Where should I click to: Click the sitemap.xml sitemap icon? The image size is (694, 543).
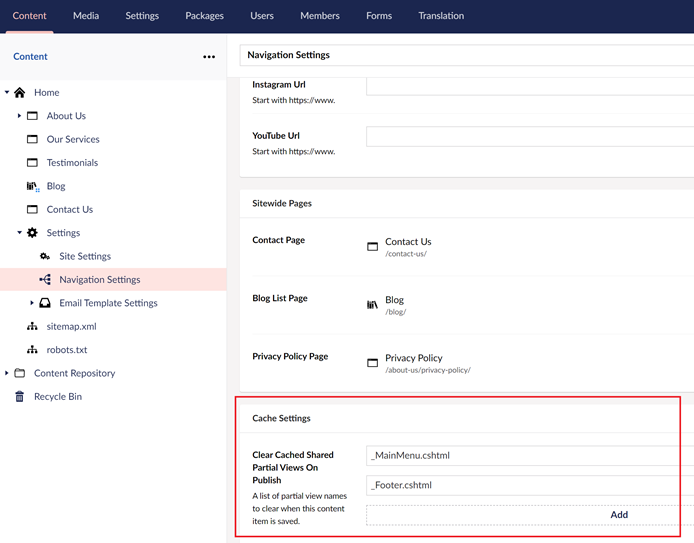point(32,327)
